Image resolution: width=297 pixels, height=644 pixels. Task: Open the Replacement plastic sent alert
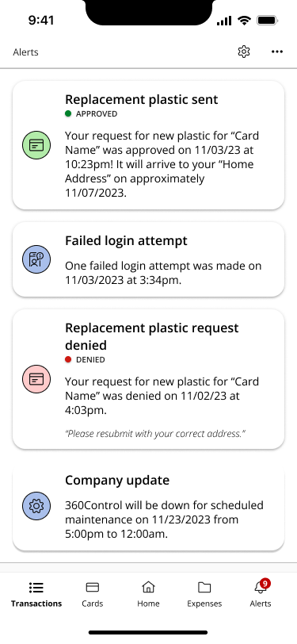[149, 145]
